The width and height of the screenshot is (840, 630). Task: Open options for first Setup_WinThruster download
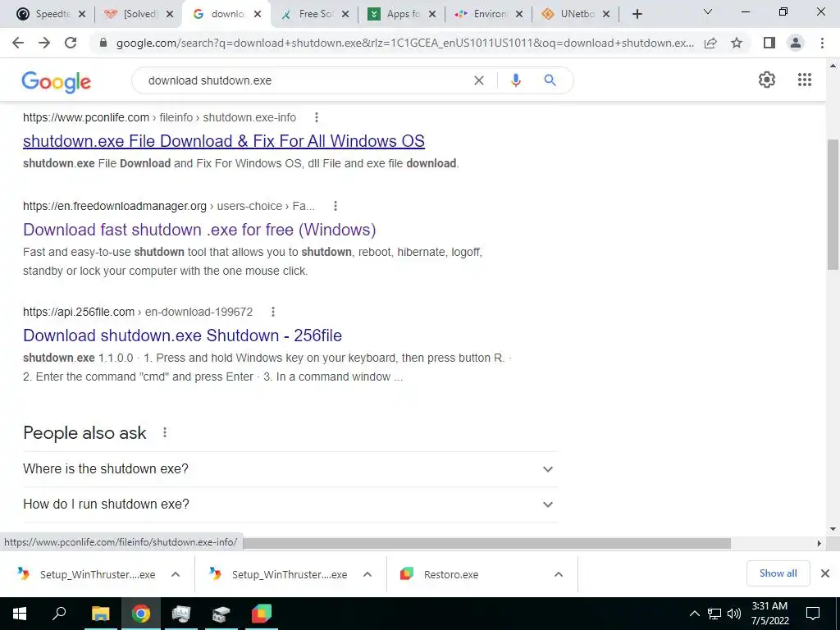[x=176, y=574]
